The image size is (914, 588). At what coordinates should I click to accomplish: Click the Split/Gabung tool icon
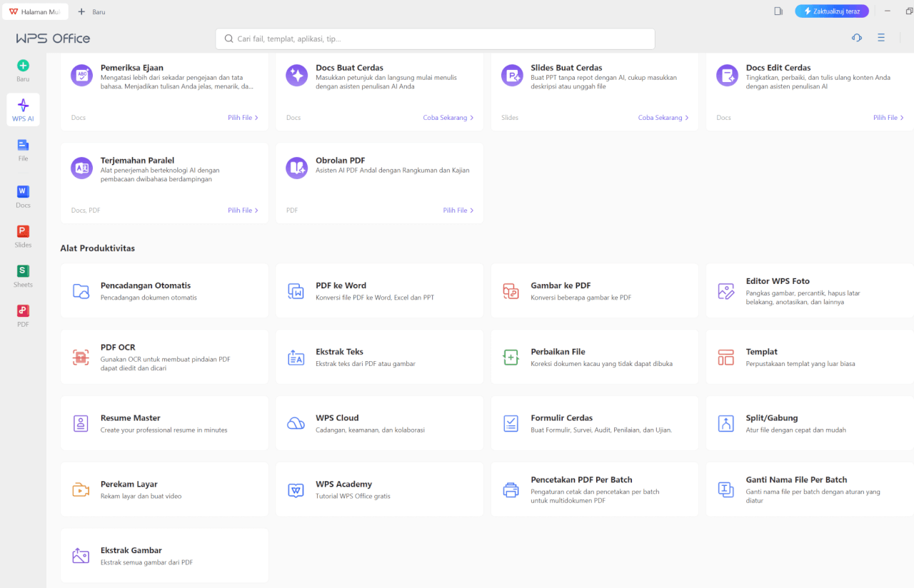(x=726, y=423)
